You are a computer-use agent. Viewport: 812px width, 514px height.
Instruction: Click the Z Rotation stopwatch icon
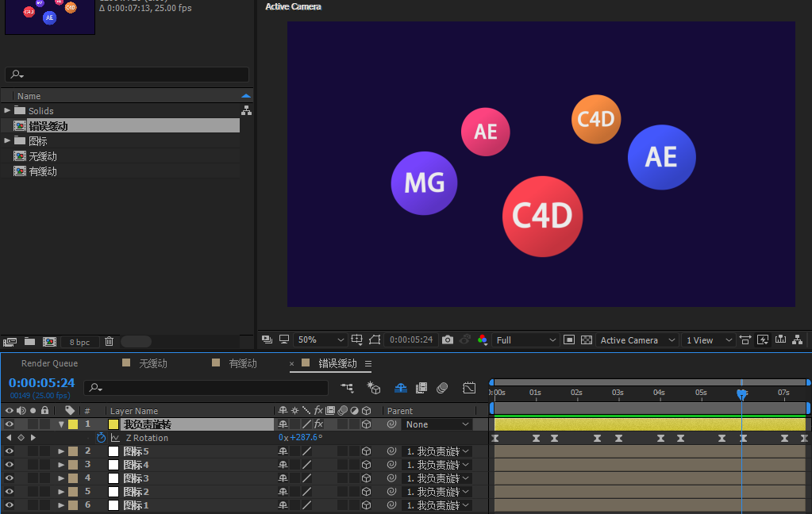[101, 438]
